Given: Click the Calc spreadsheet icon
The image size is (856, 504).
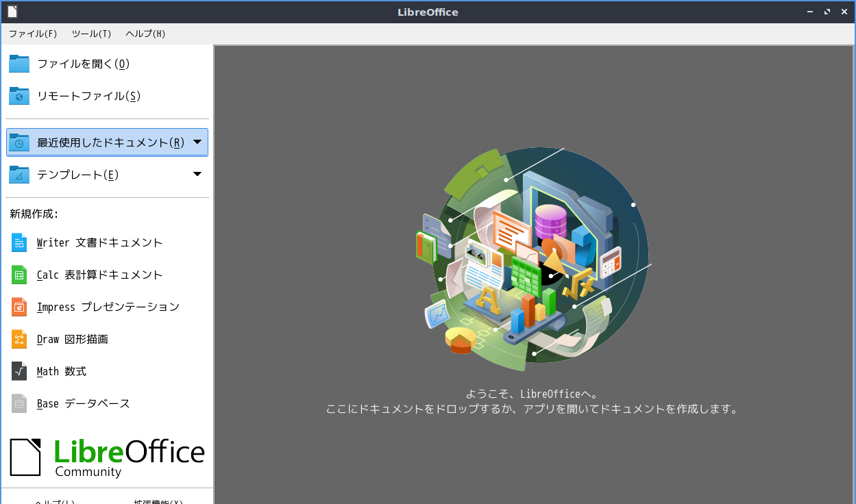Looking at the screenshot, I should click(x=19, y=275).
